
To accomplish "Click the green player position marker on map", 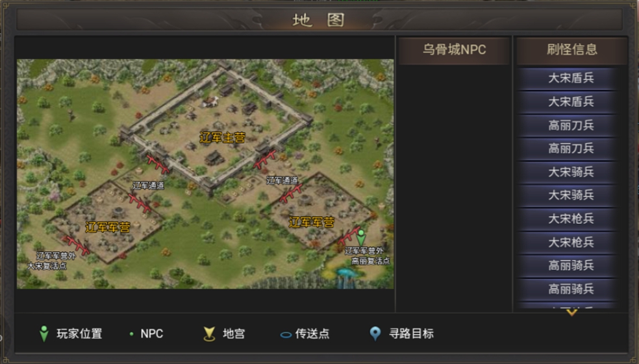I will 360,237.
